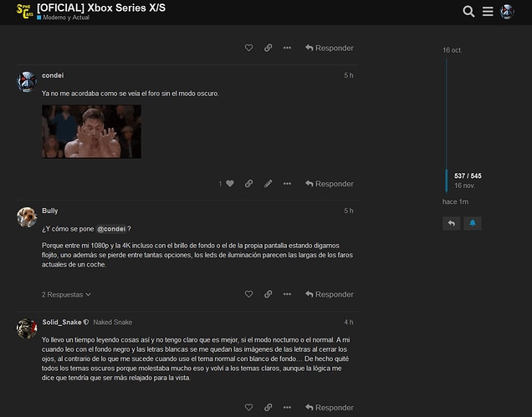Reply to condei's post with Responder
This screenshot has height=417, width=532.
(329, 184)
